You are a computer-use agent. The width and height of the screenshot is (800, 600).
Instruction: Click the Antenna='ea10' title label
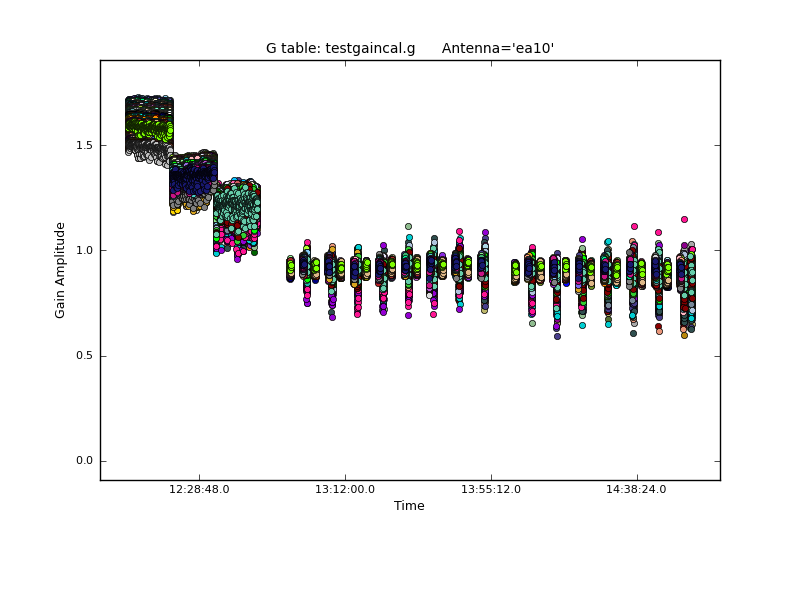click(498, 48)
